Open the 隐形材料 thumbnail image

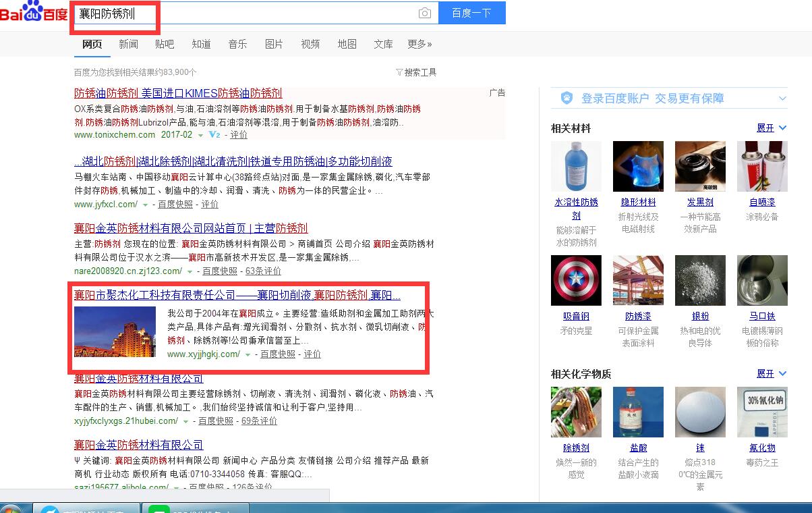[x=638, y=167]
